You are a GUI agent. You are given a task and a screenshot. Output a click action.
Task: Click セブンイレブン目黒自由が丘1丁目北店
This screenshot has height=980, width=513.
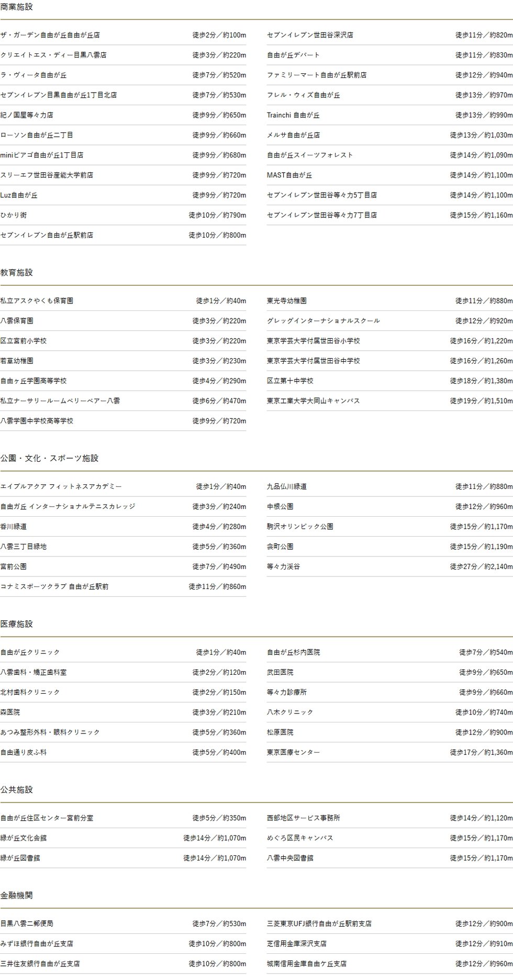pyautogui.click(x=123, y=95)
